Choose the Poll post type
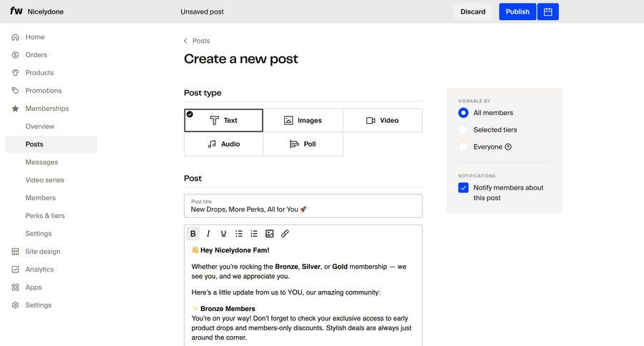 [x=303, y=144]
